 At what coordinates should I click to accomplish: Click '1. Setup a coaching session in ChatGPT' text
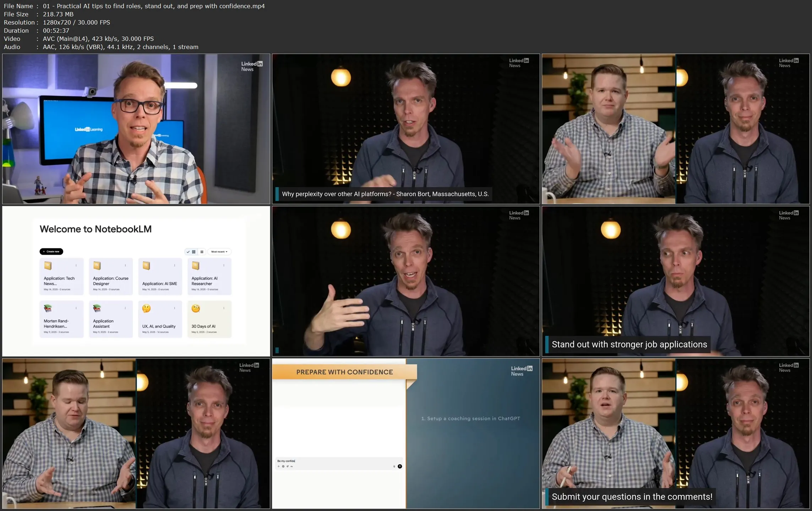click(x=470, y=418)
